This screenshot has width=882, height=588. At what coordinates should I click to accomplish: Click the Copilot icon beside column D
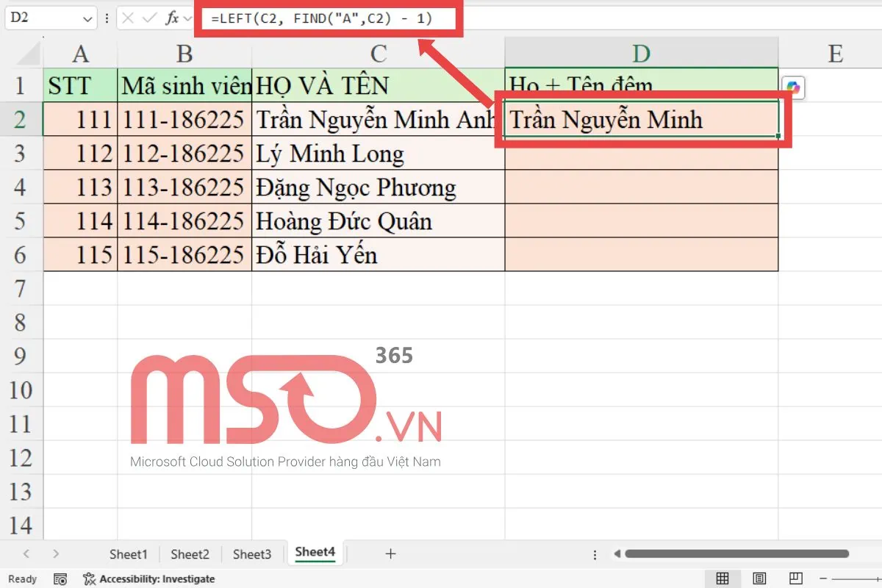click(793, 87)
